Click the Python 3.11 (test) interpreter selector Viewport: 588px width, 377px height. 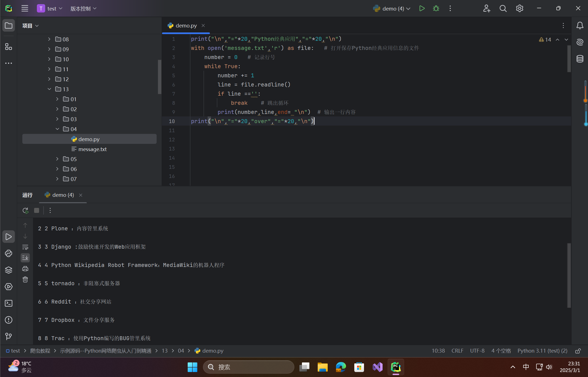542,351
